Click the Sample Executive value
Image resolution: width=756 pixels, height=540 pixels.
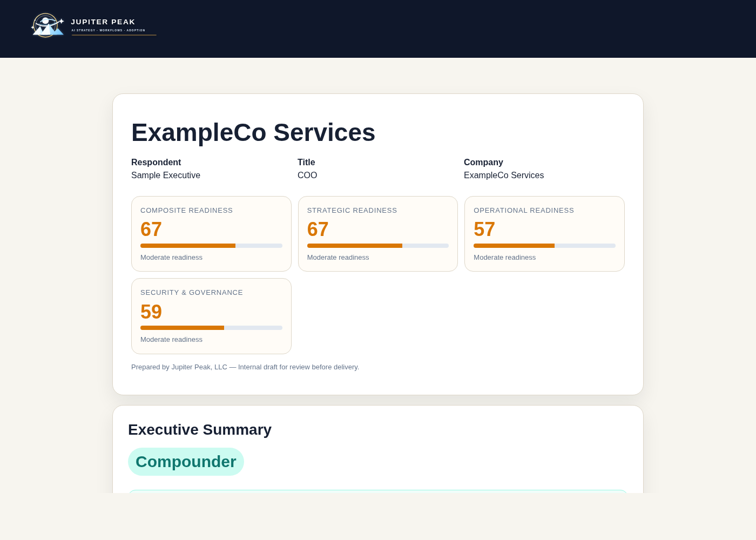(166, 175)
